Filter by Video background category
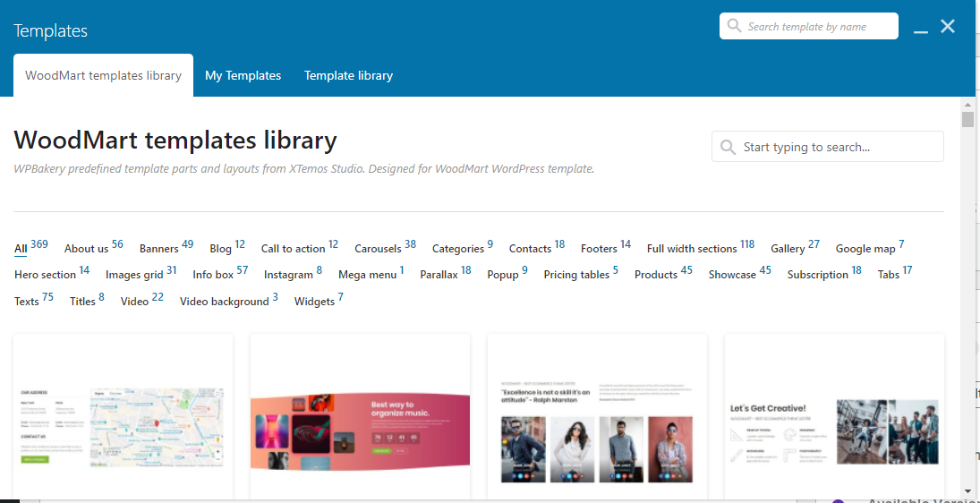The height and width of the screenshot is (503, 980). 229,300
